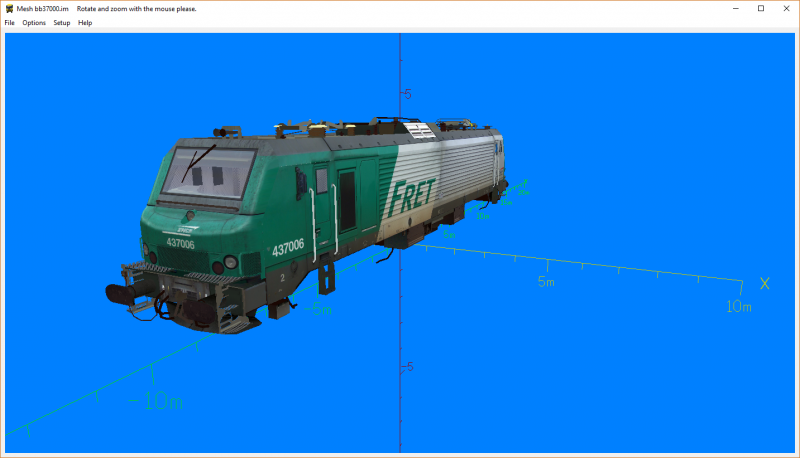The width and height of the screenshot is (800, 458).
Task: Click the FRET lettering on the locomotive
Action: click(411, 196)
